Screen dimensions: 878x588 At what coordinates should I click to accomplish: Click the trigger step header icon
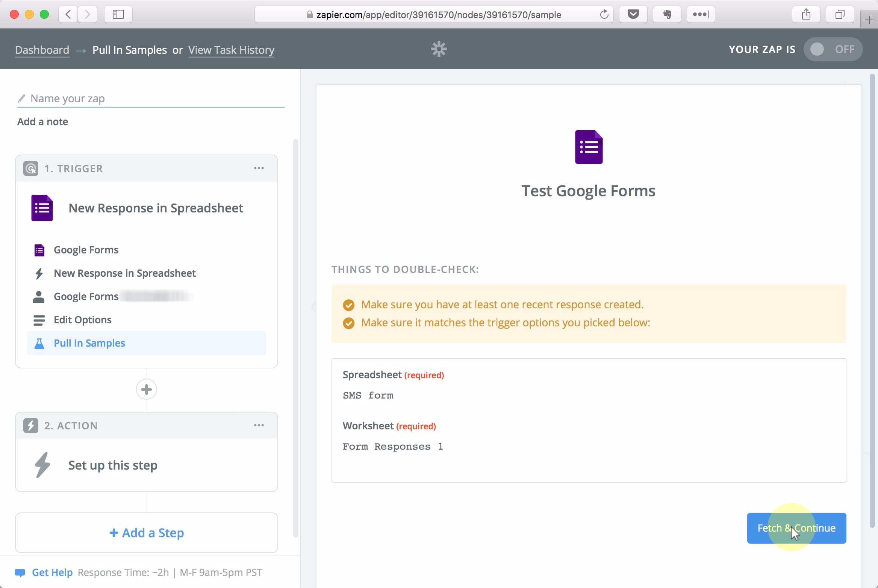(x=31, y=168)
